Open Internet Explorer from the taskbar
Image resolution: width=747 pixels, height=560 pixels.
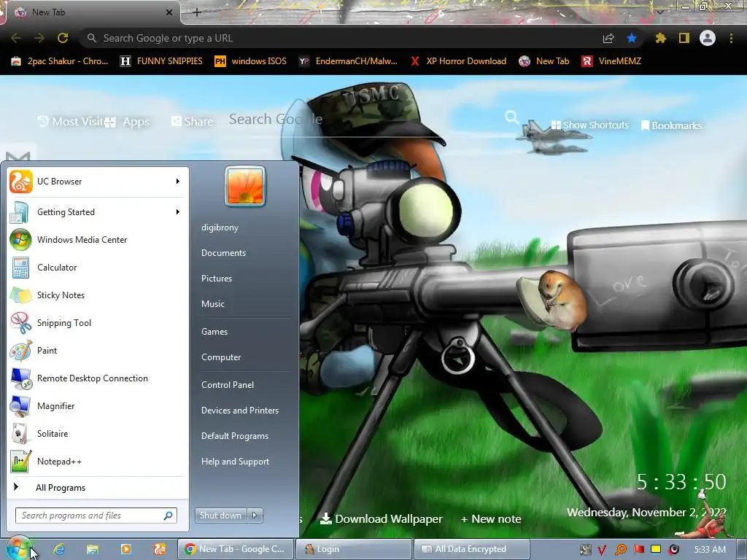click(x=59, y=549)
